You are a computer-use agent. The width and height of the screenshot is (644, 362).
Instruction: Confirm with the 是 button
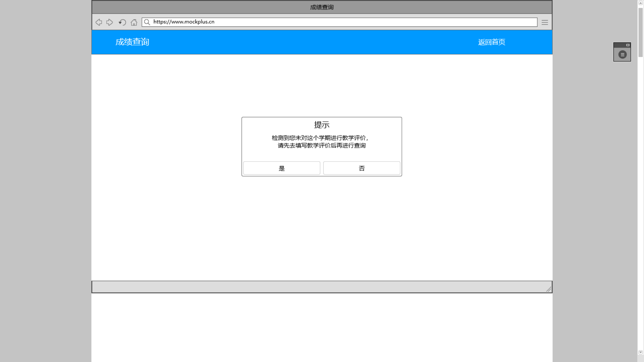[281, 168]
